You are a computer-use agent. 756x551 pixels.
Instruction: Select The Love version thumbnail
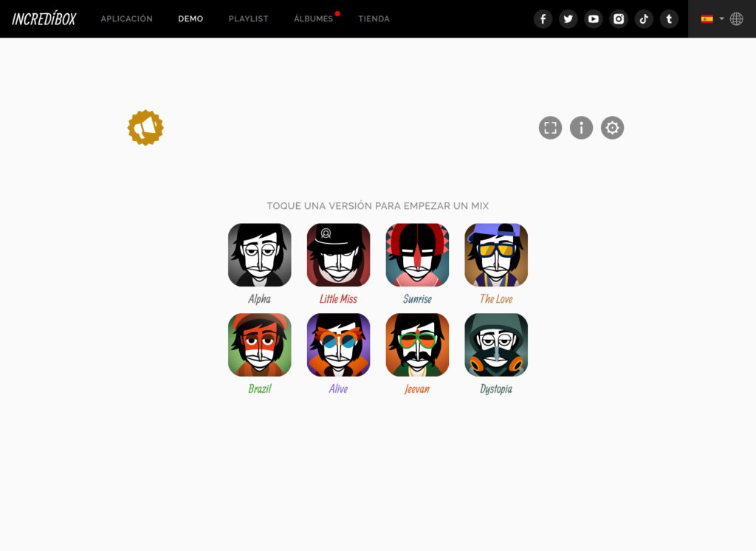coord(496,255)
